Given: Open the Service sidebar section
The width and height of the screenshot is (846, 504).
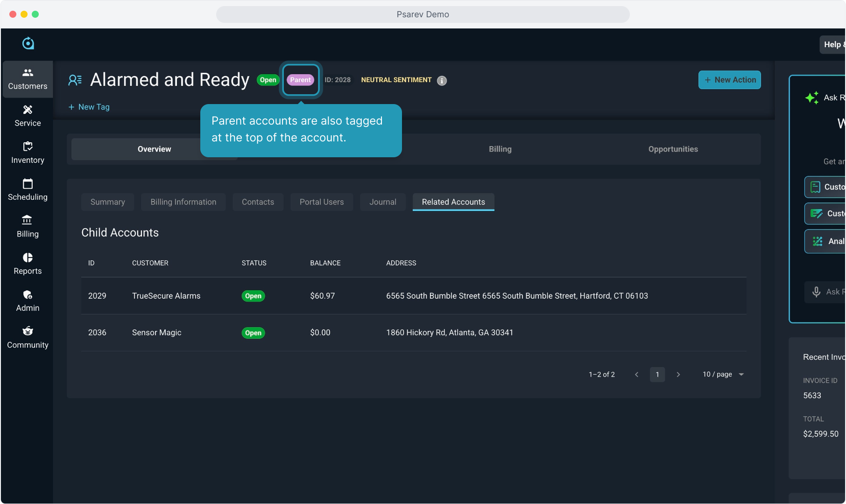Looking at the screenshot, I should pyautogui.click(x=28, y=116).
